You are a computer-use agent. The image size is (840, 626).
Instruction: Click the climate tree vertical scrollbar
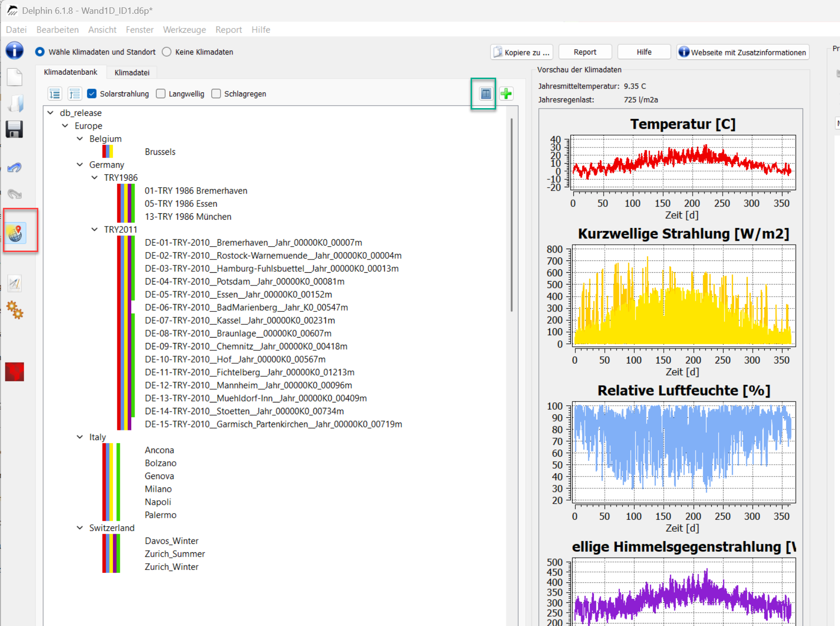pyautogui.click(x=511, y=215)
